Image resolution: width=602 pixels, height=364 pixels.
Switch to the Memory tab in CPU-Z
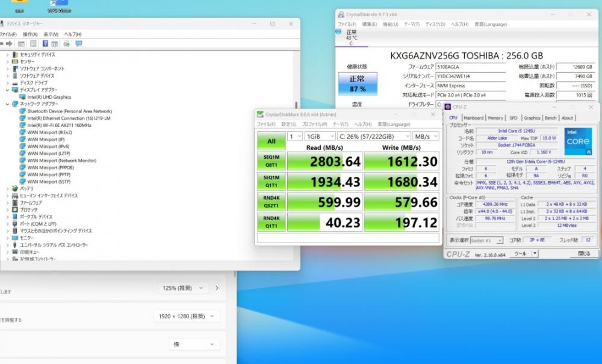pos(495,118)
